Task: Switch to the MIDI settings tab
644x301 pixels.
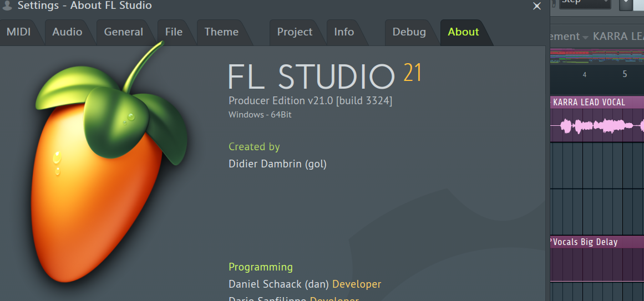Action: pyautogui.click(x=18, y=32)
